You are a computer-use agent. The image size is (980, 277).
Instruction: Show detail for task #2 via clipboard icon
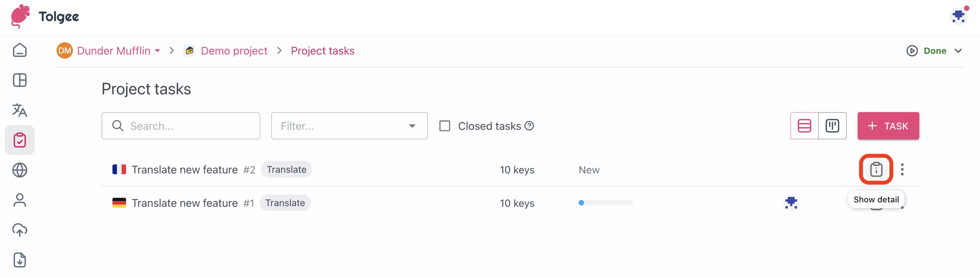[876, 170]
